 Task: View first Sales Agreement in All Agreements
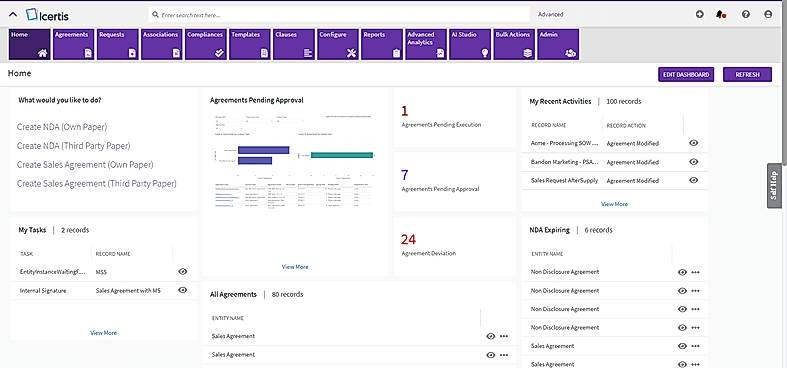(x=491, y=336)
